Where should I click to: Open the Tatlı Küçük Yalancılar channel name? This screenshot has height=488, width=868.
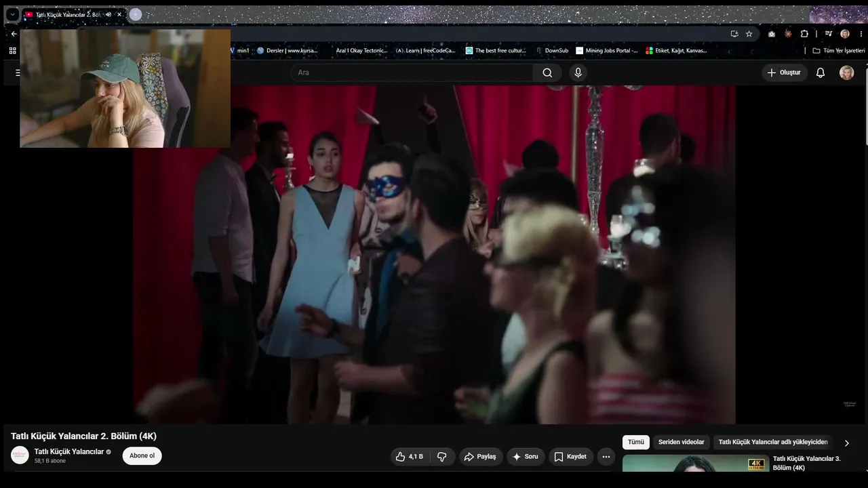[x=69, y=451]
